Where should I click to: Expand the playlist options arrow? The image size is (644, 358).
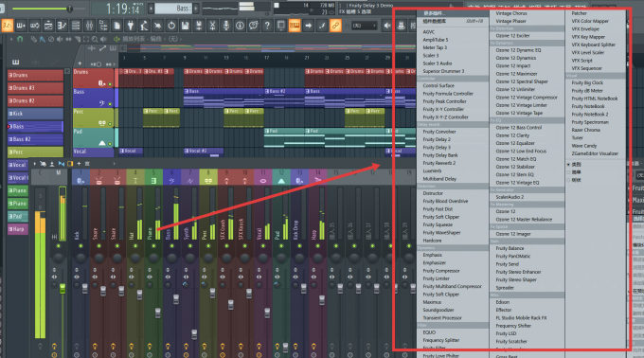[12, 39]
